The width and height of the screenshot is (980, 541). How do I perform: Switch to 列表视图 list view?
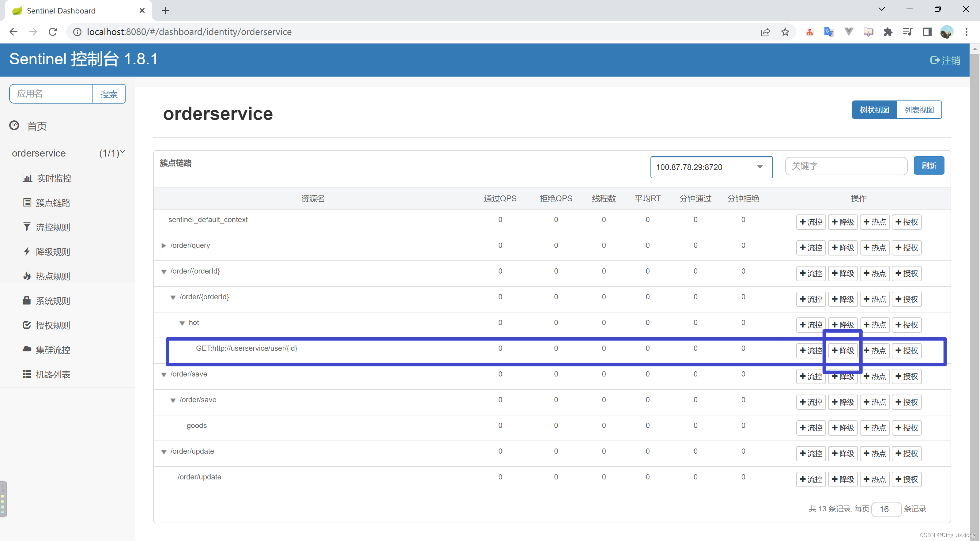919,110
